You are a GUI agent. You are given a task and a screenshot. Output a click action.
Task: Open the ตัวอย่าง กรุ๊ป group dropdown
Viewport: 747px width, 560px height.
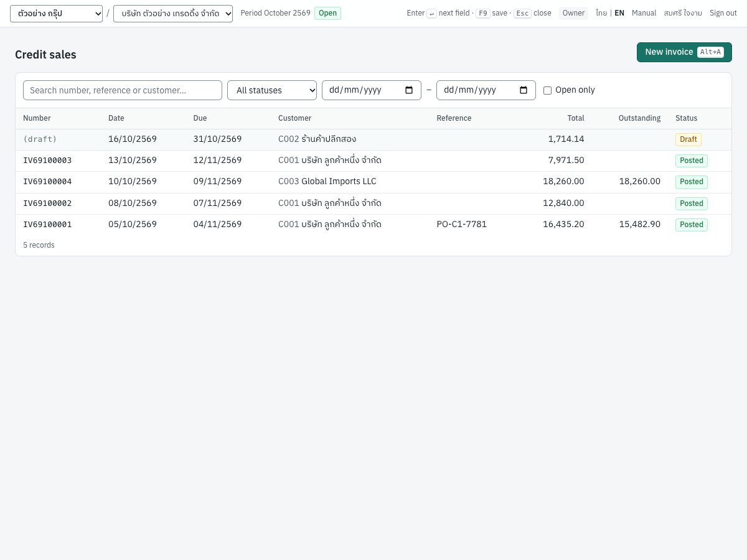56,14
